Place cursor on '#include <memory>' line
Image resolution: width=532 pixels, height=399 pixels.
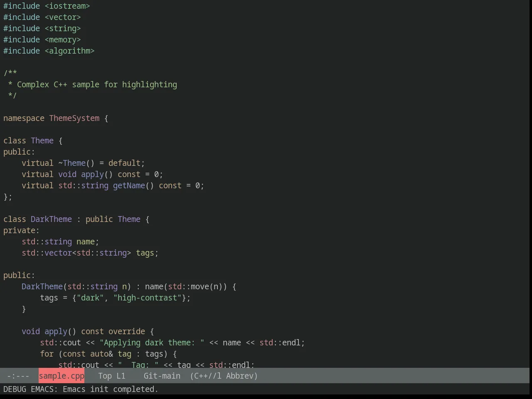pyautogui.click(x=42, y=39)
